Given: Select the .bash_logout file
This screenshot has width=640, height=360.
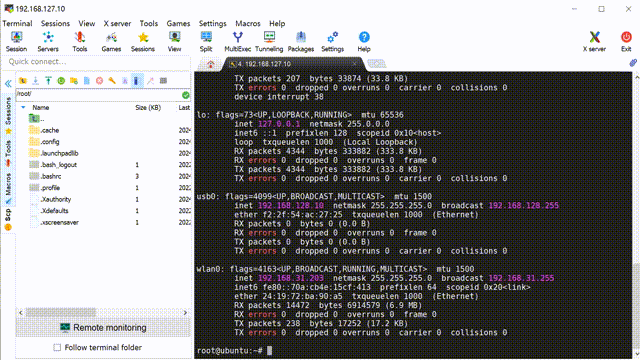Looking at the screenshot, I should (x=58, y=165).
